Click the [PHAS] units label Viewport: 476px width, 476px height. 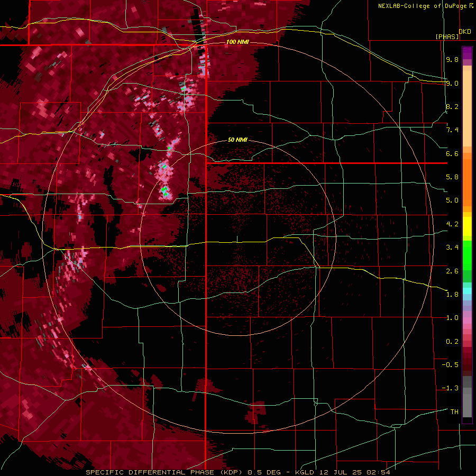coord(447,36)
